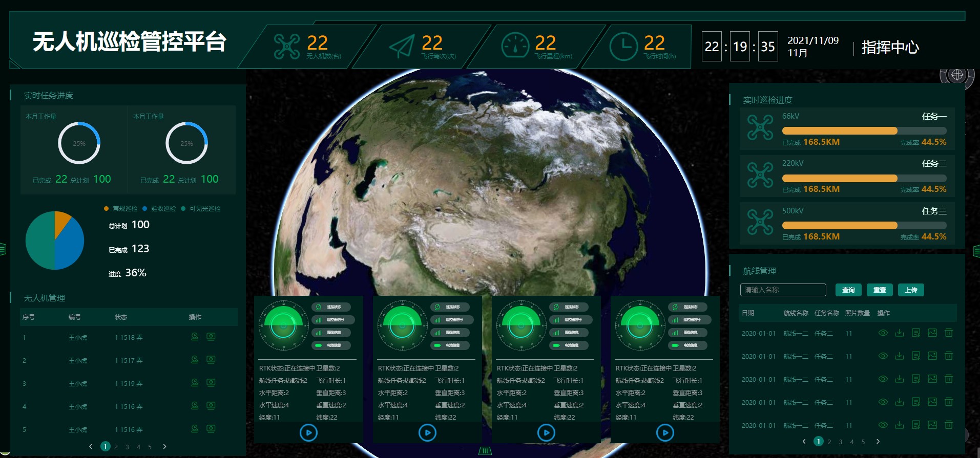
Task: Open photo gallery icon in first route row
Action: point(932,333)
